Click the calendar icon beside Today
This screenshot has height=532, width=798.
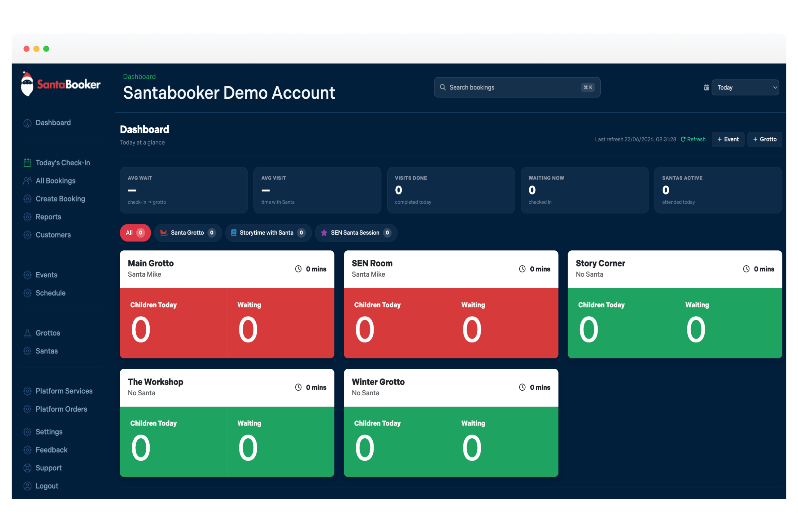[706, 87]
